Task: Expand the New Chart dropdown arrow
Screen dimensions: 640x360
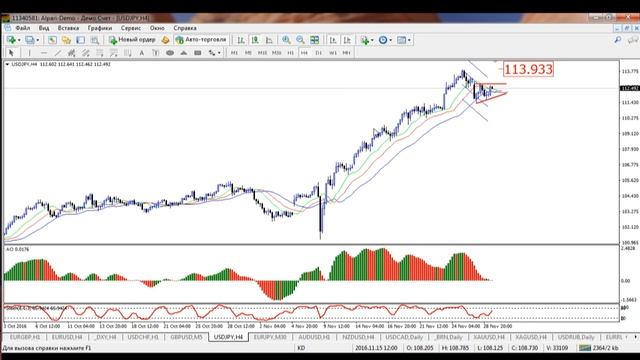Action: tap(19, 40)
